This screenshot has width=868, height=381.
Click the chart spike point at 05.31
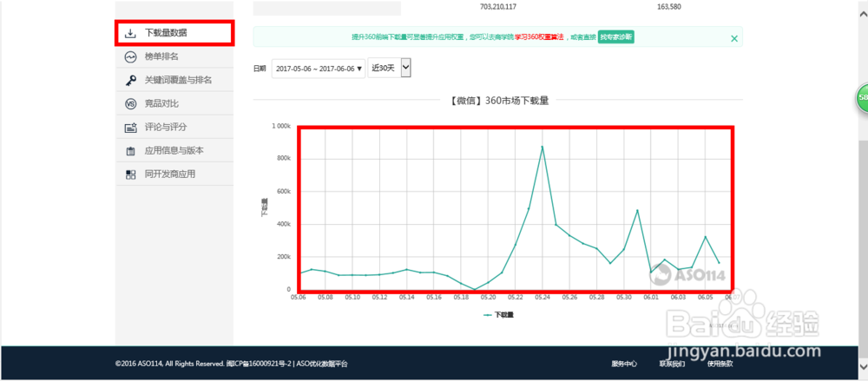pyautogui.click(x=637, y=210)
